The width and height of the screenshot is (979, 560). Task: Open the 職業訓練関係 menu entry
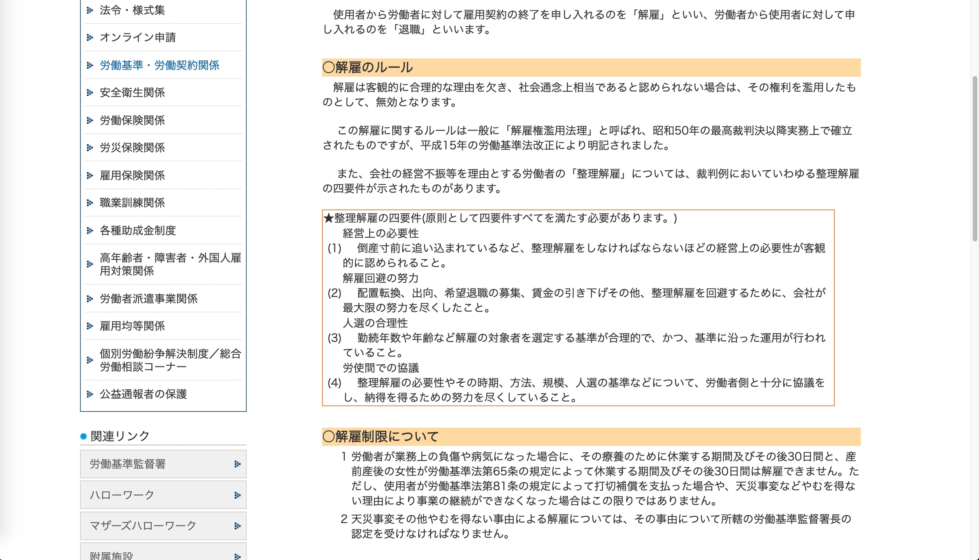tap(132, 203)
